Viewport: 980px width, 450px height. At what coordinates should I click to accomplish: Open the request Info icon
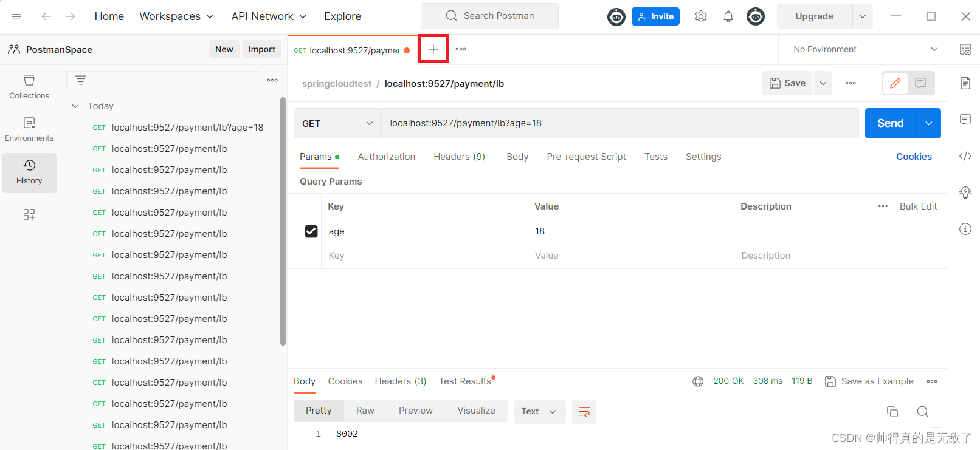(965, 229)
